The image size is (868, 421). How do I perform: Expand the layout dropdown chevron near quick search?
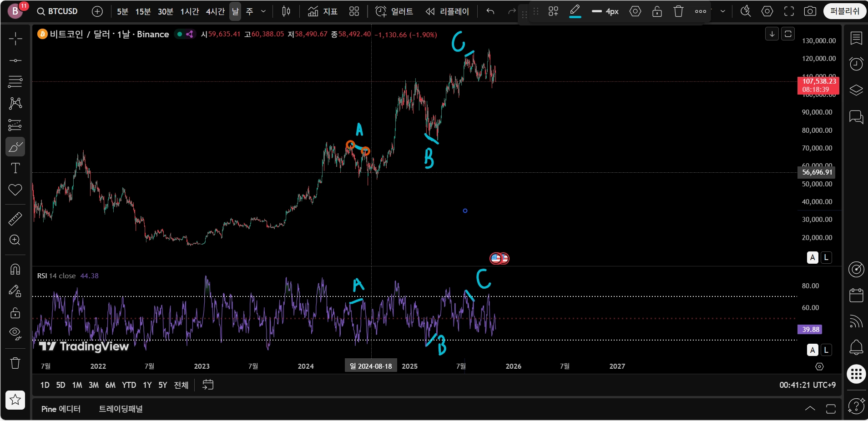722,11
